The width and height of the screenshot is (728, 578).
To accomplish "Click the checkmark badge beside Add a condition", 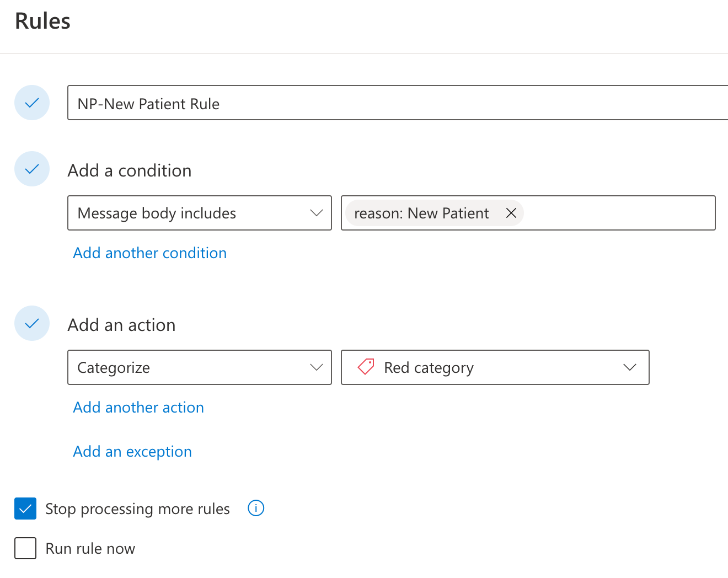I will pyautogui.click(x=31, y=169).
